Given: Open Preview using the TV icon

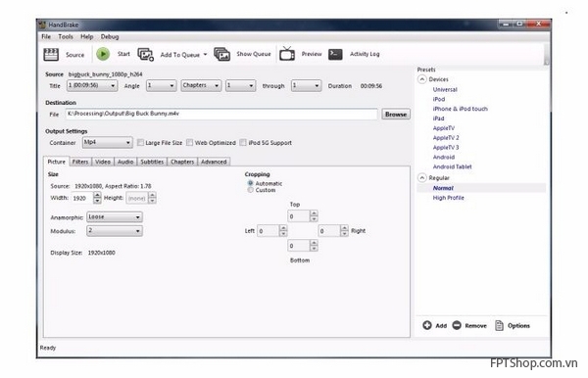Looking at the screenshot, I should click(287, 54).
